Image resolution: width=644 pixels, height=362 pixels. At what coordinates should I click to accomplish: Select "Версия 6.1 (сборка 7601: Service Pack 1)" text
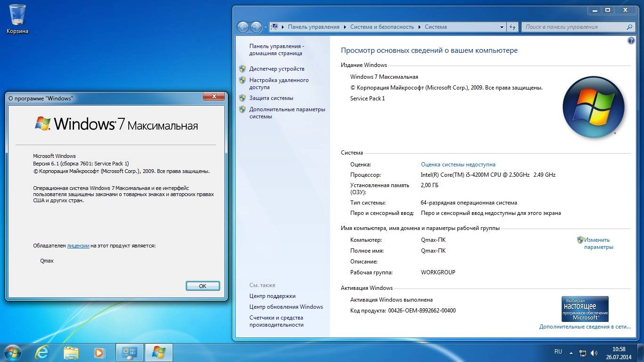[81, 164]
